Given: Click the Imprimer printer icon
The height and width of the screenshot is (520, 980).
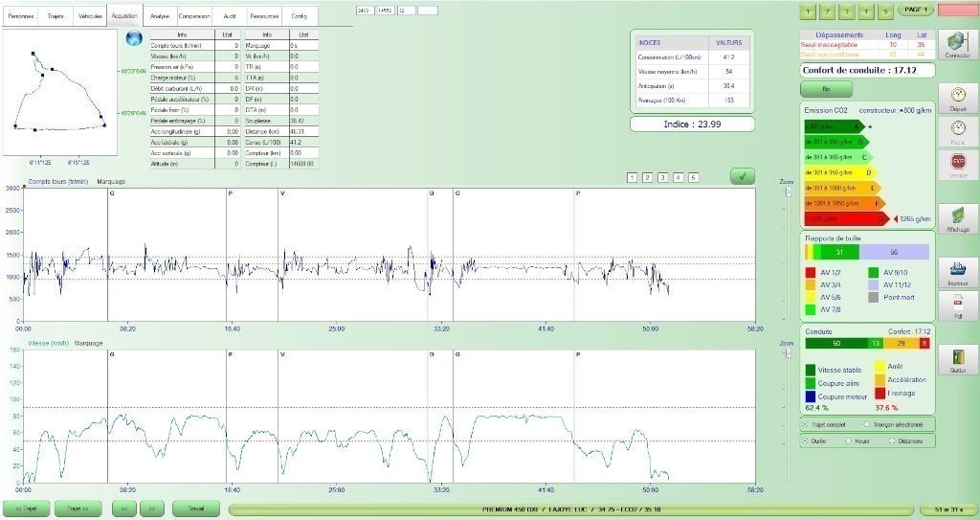Looking at the screenshot, I should (957, 269).
